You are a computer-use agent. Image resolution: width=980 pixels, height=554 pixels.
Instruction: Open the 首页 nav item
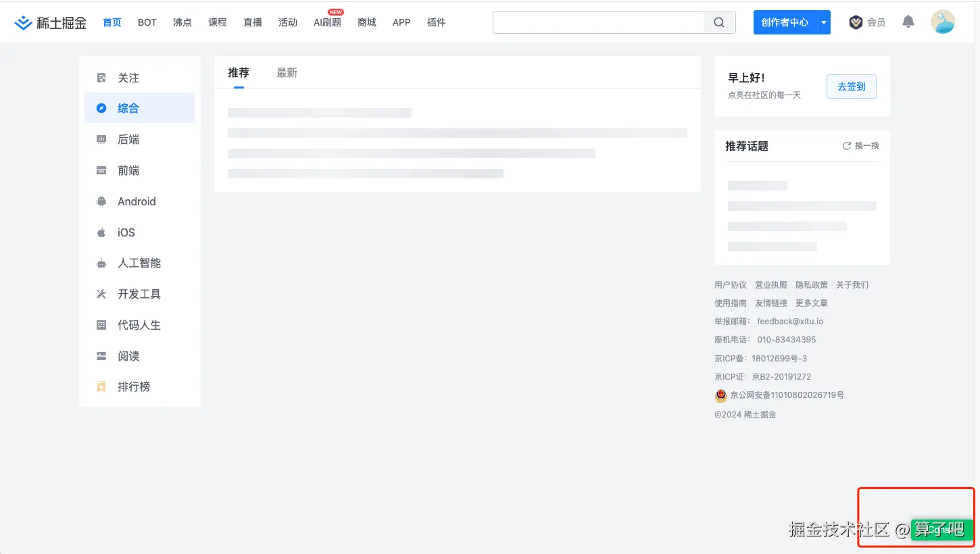112,22
